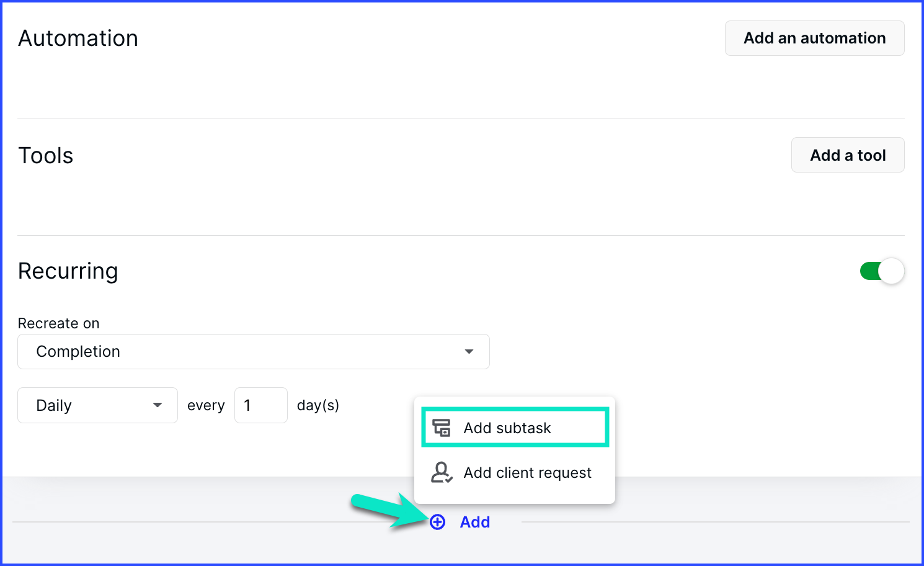924x566 pixels.
Task: Click the Recurring section heading
Action: (x=68, y=271)
